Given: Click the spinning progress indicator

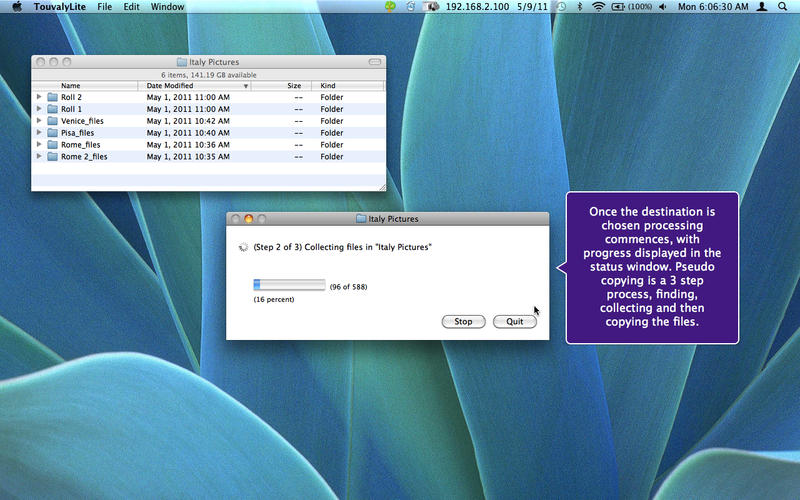Looking at the screenshot, I should coord(243,247).
